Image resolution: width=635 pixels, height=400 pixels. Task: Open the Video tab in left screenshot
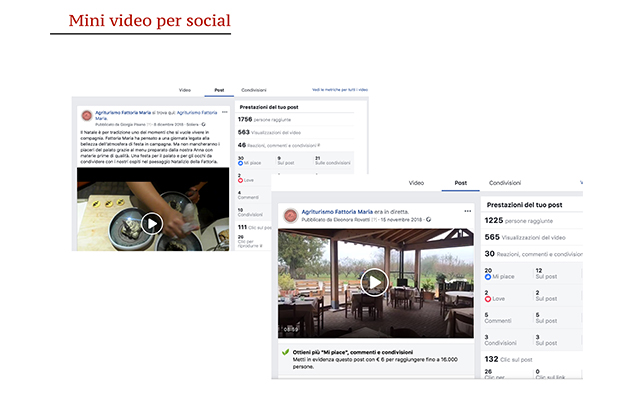185,90
